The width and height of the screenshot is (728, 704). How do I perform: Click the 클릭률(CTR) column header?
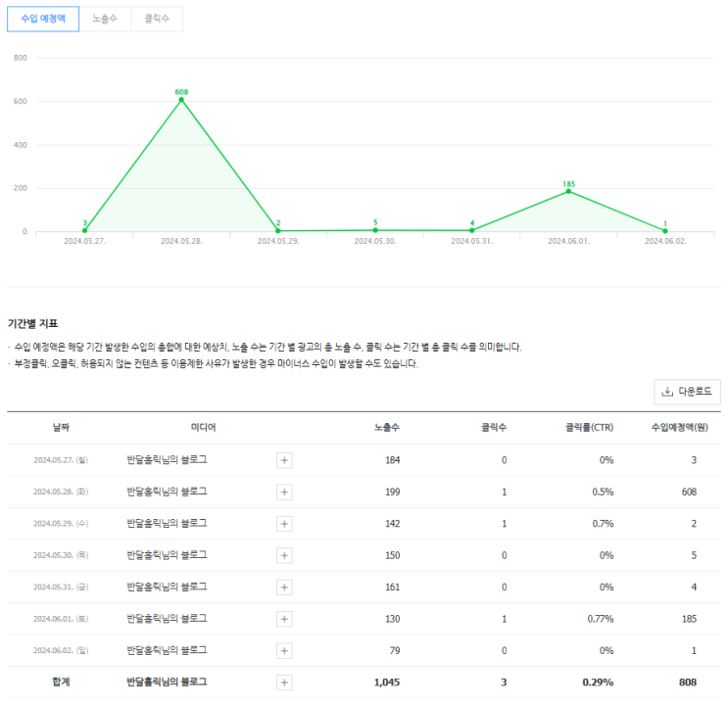[589, 428]
